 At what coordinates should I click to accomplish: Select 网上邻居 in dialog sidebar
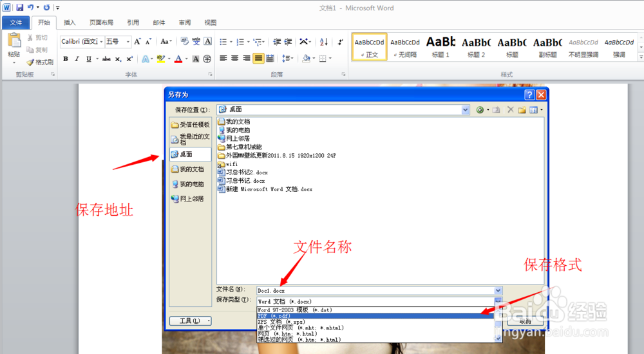pos(191,199)
